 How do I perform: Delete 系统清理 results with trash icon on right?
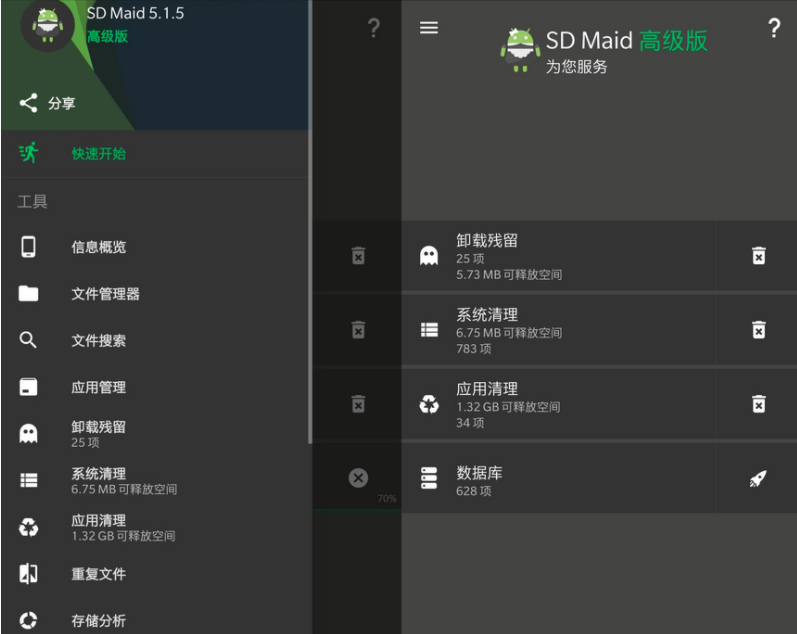point(758,330)
